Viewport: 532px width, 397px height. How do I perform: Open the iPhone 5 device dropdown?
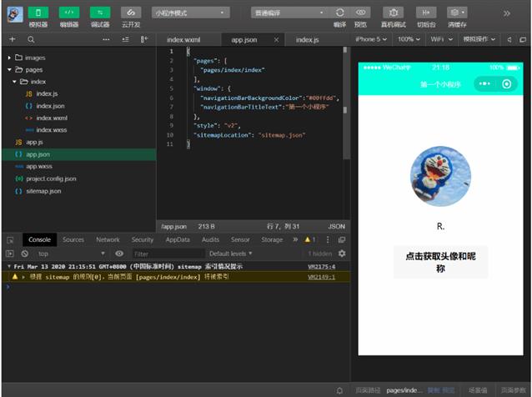click(x=371, y=39)
